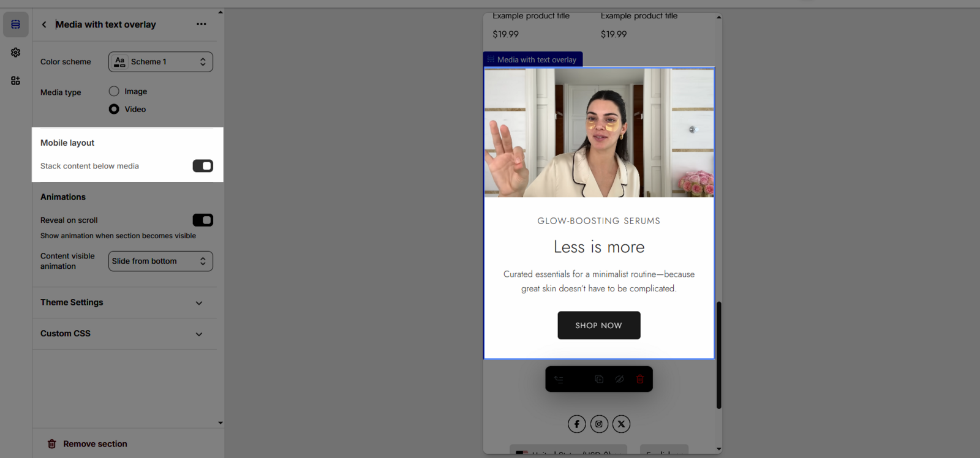Click the red trash icon in floating toolbar
The width and height of the screenshot is (980, 458).
pyautogui.click(x=639, y=379)
